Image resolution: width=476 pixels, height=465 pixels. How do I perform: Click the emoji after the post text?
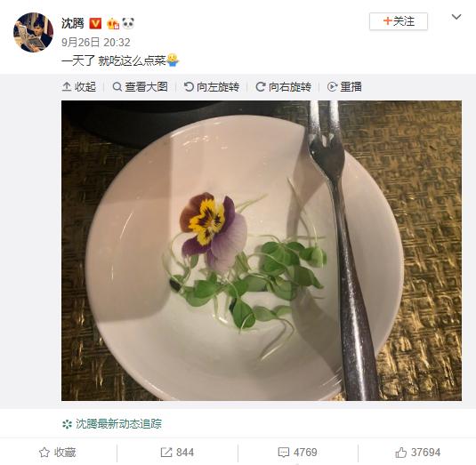[x=173, y=60]
